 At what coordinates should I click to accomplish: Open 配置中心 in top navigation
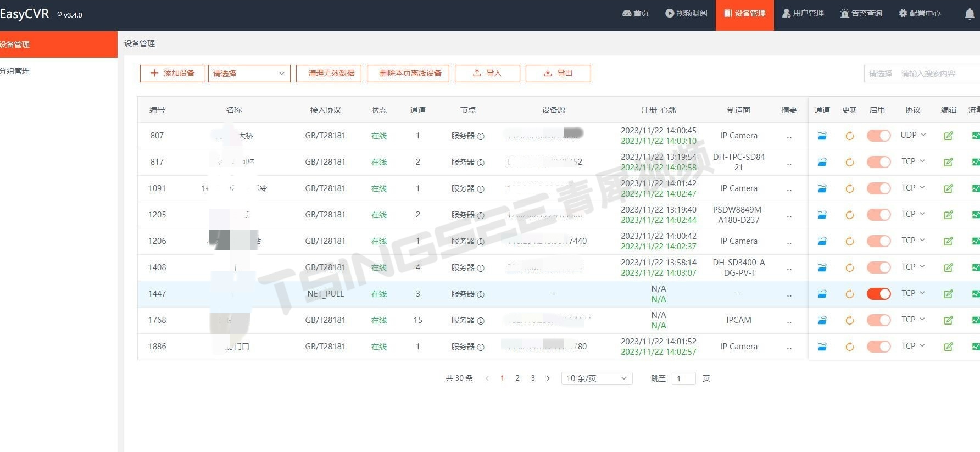(x=920, y=14)
